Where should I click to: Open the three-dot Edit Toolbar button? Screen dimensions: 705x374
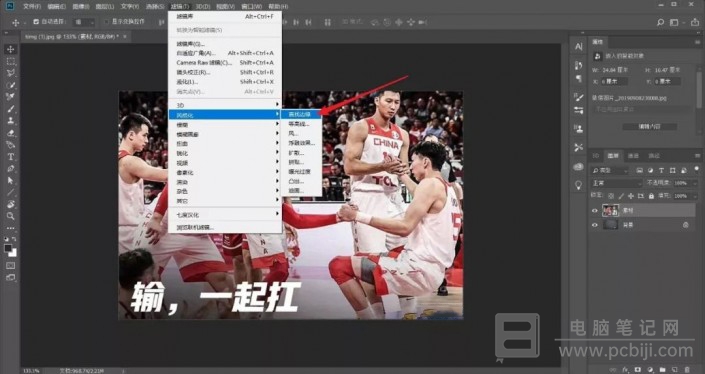click(x=11, y=228)
